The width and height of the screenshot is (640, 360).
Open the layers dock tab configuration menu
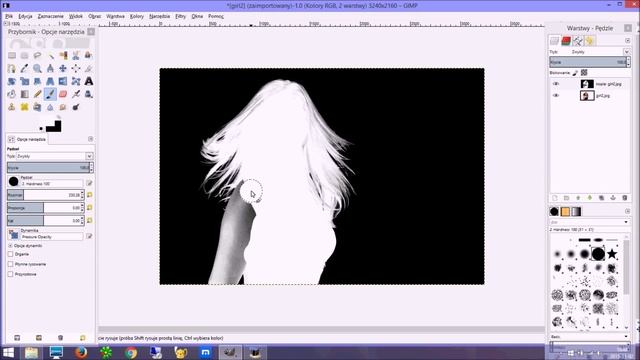(627, 41)
